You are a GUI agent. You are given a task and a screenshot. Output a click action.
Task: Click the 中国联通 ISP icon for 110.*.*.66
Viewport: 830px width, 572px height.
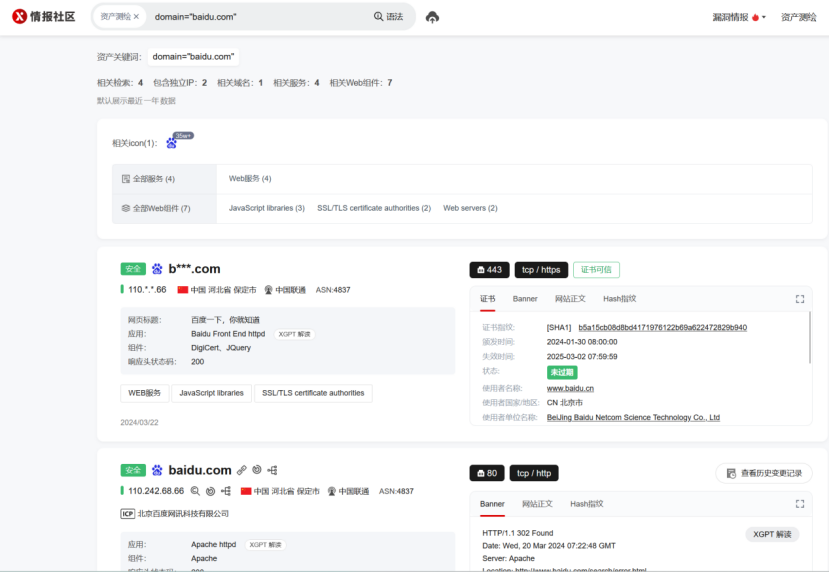tap(268, 290)
